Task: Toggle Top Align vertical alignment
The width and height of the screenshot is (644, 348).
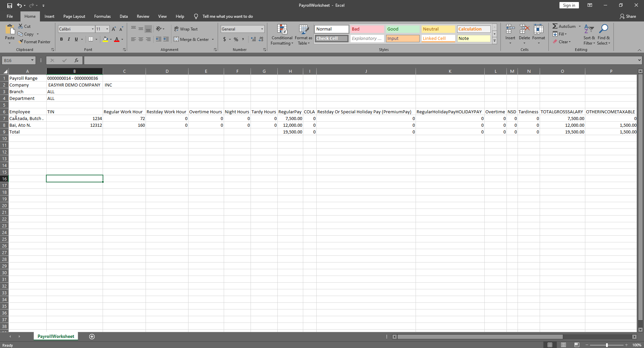Action: (133, 29)
